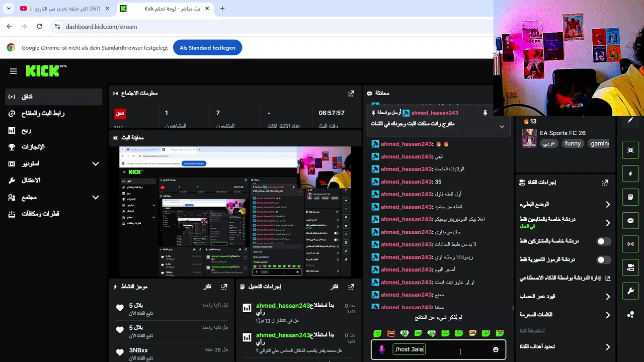Reload the page in Chrome
Image resolution: width=644 pixels, height=362 pixels.
coord(39,26)
